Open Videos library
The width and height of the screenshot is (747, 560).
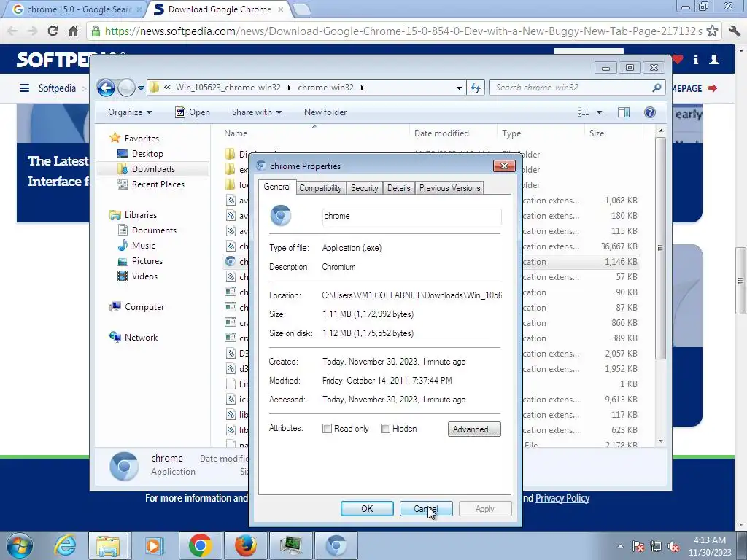click(144, 276)
